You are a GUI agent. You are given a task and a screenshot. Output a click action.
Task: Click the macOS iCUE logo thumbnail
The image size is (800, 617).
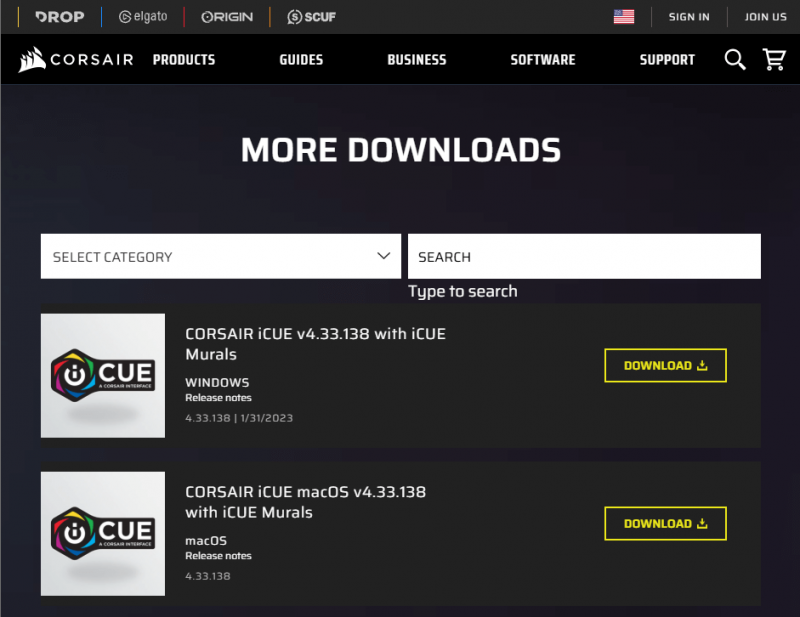pyautogui.click(x=103, y=534)
